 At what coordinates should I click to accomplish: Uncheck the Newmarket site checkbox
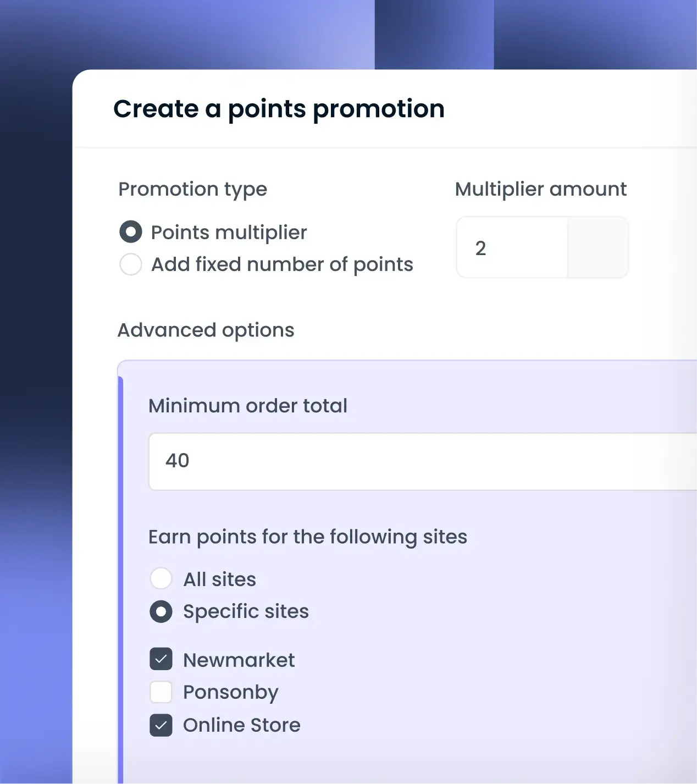pos(161,659)
